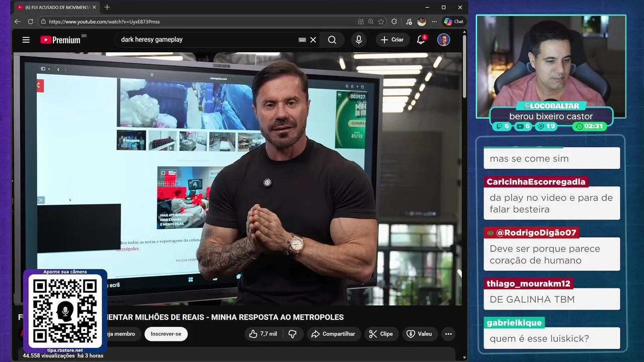Click username gabrielkique in chat

pyautogui.click(x=514, y=323)
